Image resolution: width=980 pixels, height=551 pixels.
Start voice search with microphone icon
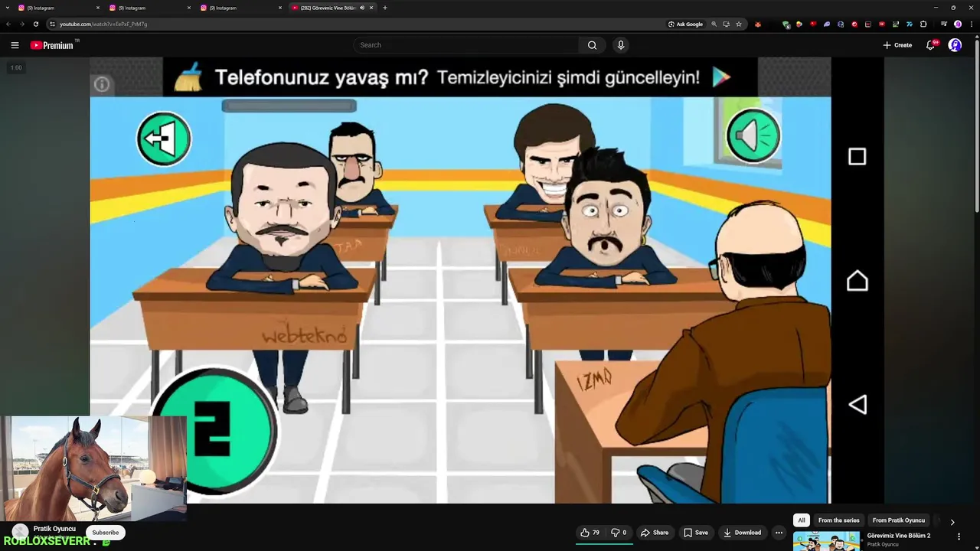point(621,45)
